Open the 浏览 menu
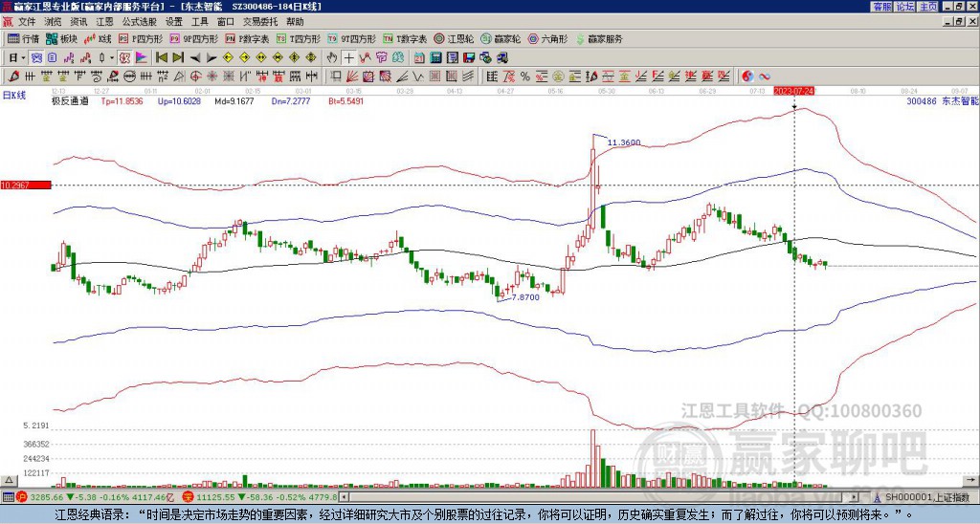The height and width of the screenshot is (524, 980). (x=54, y=22)
